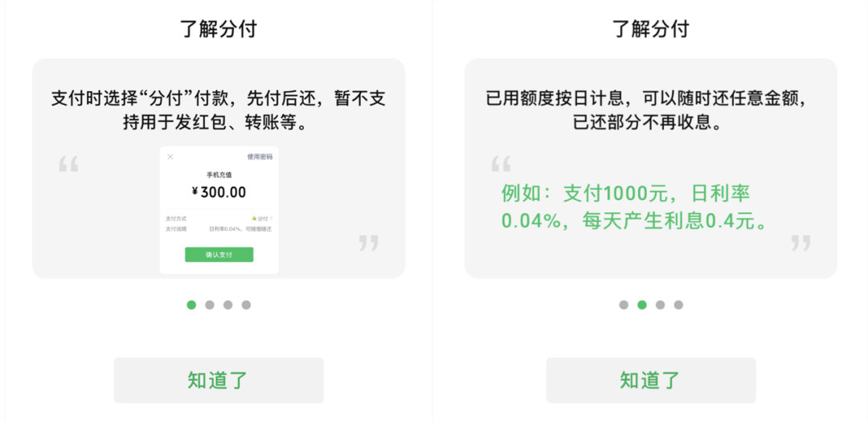Click the ¥300.00 amount in the preview
Viewport: 868px width, 422px height.
pyautogui.click(x=219, y=192)
